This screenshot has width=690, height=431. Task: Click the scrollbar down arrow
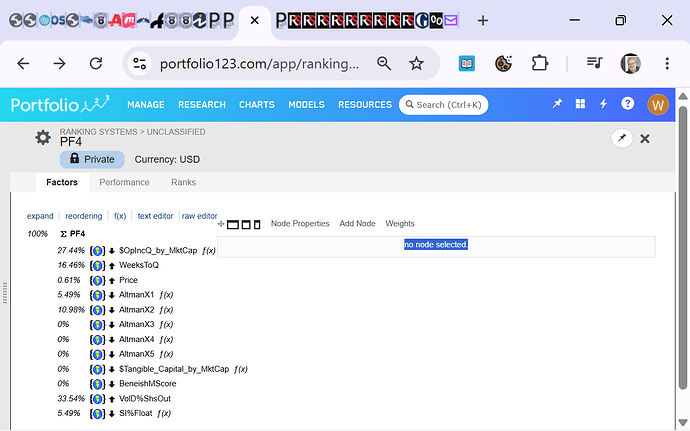point(683,423)
